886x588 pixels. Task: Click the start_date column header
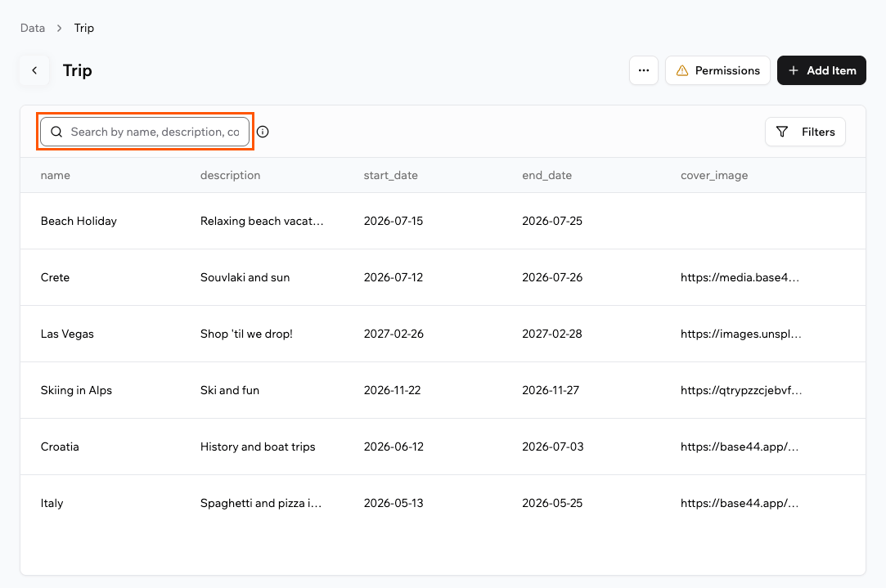[x=390, y=175]
